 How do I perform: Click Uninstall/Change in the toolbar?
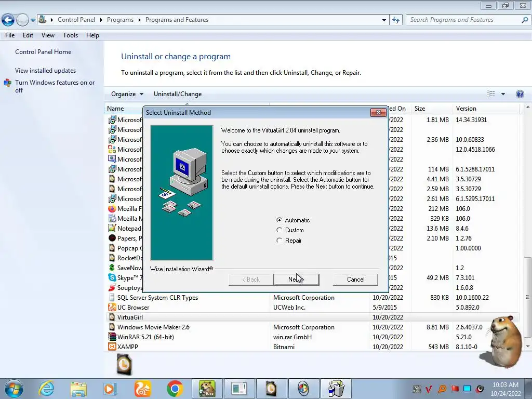178,94
